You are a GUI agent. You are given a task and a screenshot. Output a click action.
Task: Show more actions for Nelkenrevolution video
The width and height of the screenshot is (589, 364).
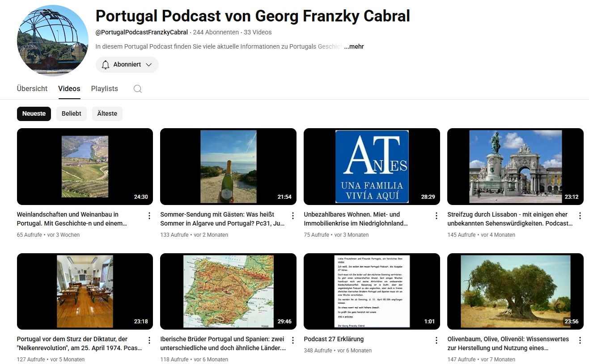pyautogui.click(x=149, y=340)
